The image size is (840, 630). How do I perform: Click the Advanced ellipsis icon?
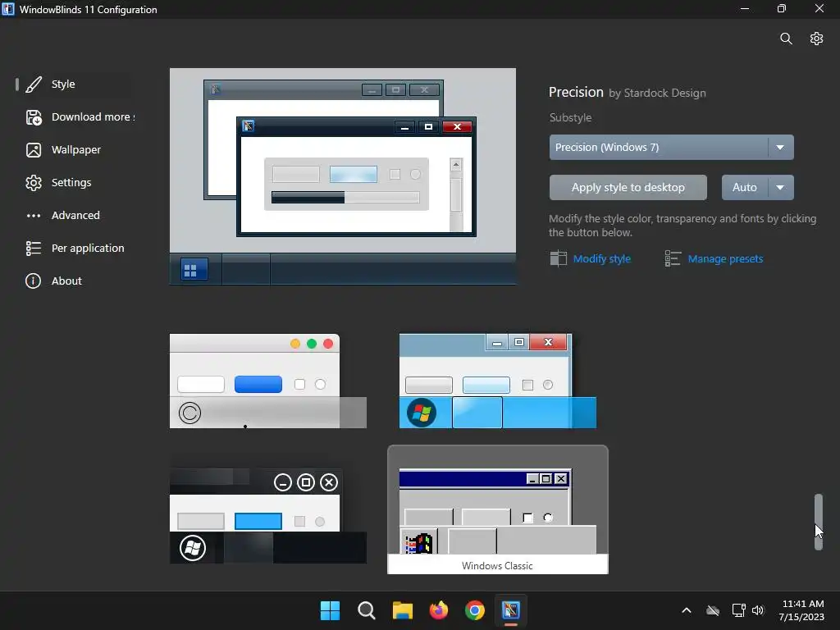point(33,216)
